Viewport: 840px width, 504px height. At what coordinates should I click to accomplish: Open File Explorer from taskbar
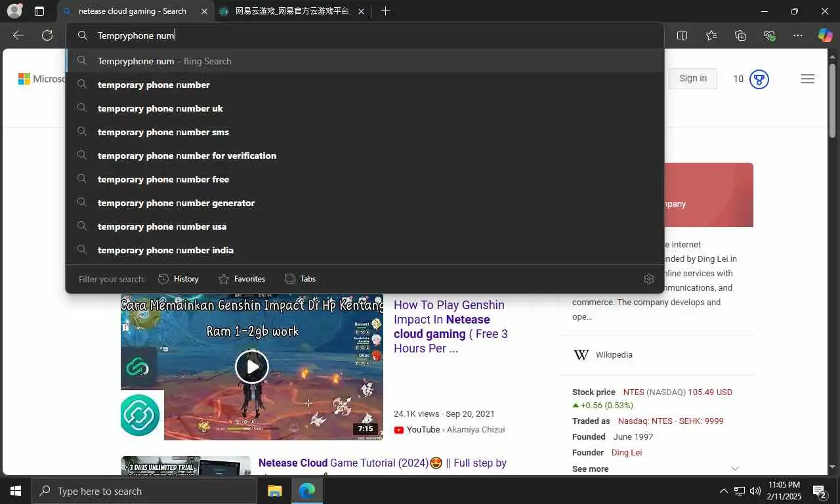click(275, 491)
